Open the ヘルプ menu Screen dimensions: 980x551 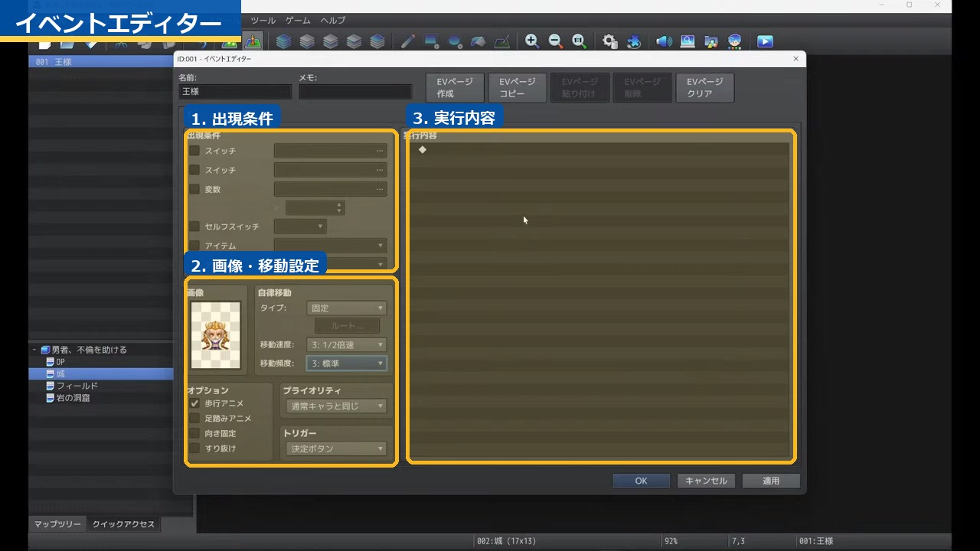[x=333, y=20]
